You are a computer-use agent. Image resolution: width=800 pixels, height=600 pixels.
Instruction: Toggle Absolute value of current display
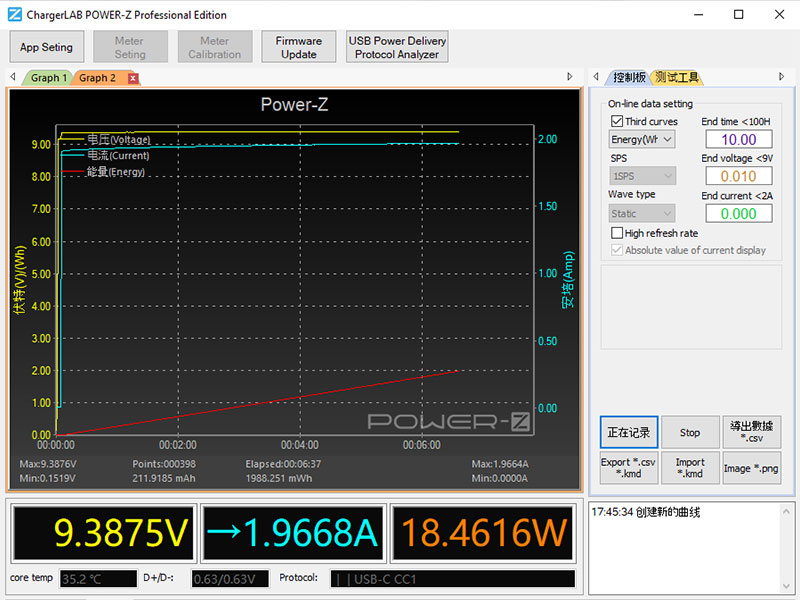(x=617, y=250)
